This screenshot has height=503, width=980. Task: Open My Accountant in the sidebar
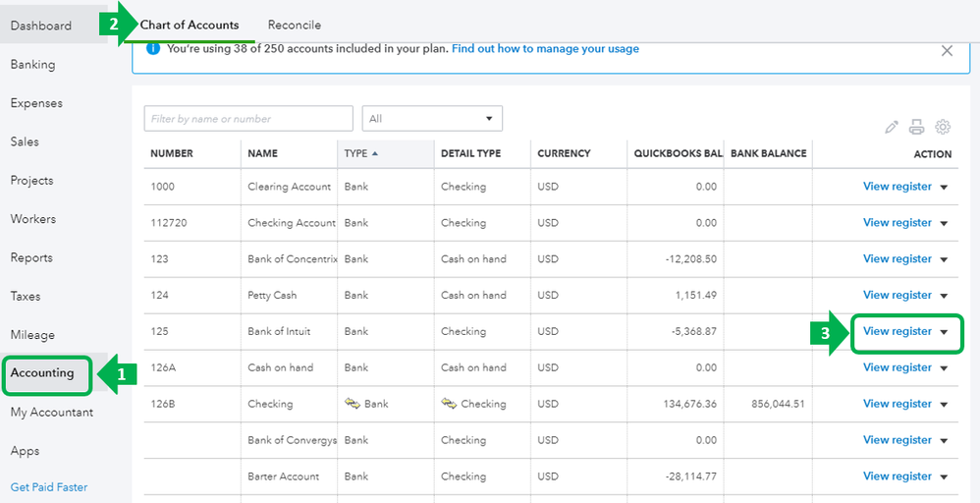[52, 413]
